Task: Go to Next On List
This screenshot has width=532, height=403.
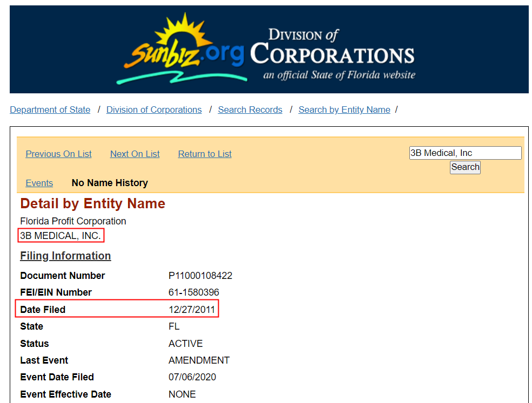Action: coord(134,154)
